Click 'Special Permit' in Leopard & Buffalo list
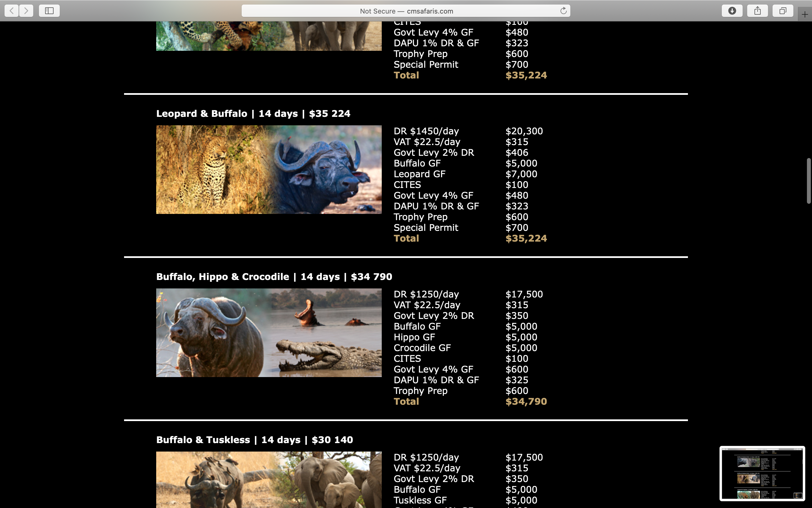This screenshot has width=812, height=508. [x=426, y=228]
